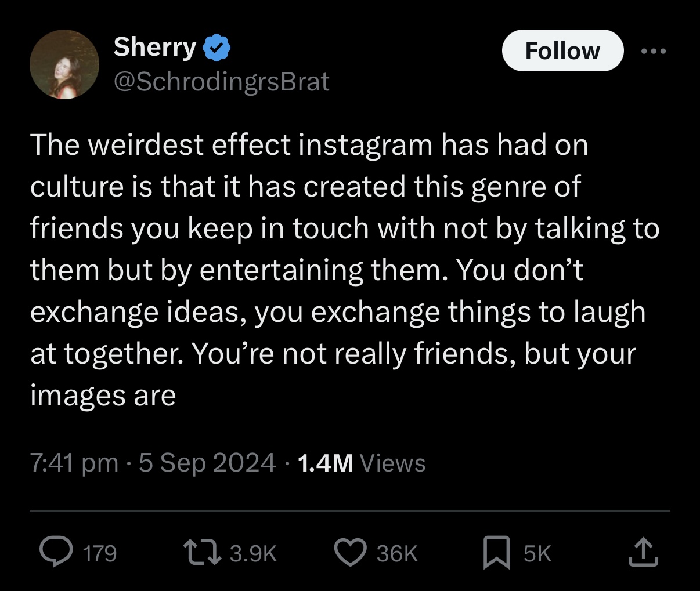The width and height of the screenshot is (700, 591).
Task: Click the reply speech bubble icon
Action: click(x=57, y=552)
